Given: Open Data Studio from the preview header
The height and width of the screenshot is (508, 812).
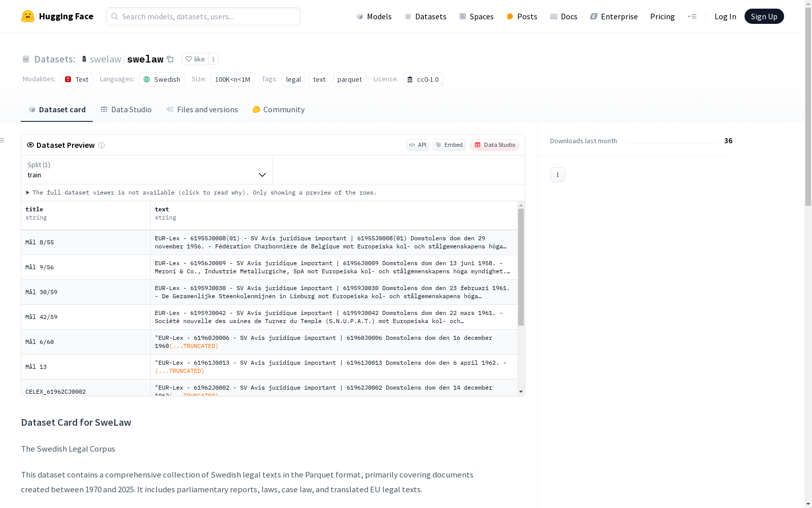Looking at the screenshot, I should pos(495,145).
